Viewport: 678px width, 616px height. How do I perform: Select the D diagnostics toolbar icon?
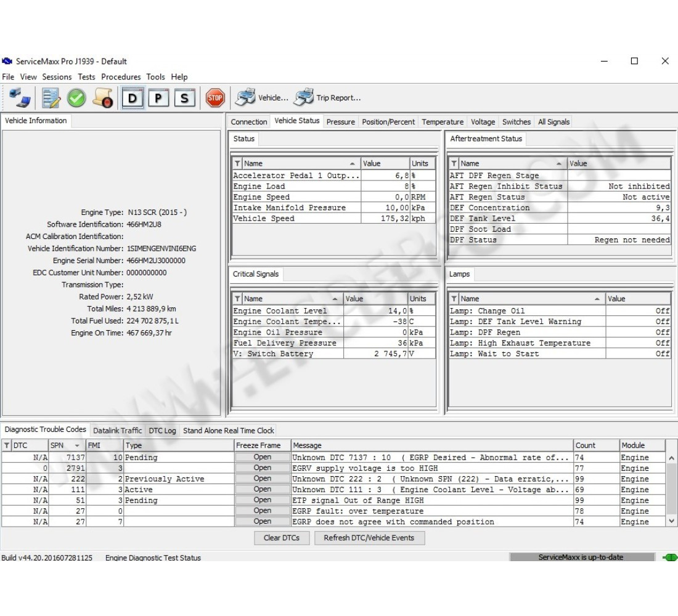pyautogui.click(x=131, y=97)
